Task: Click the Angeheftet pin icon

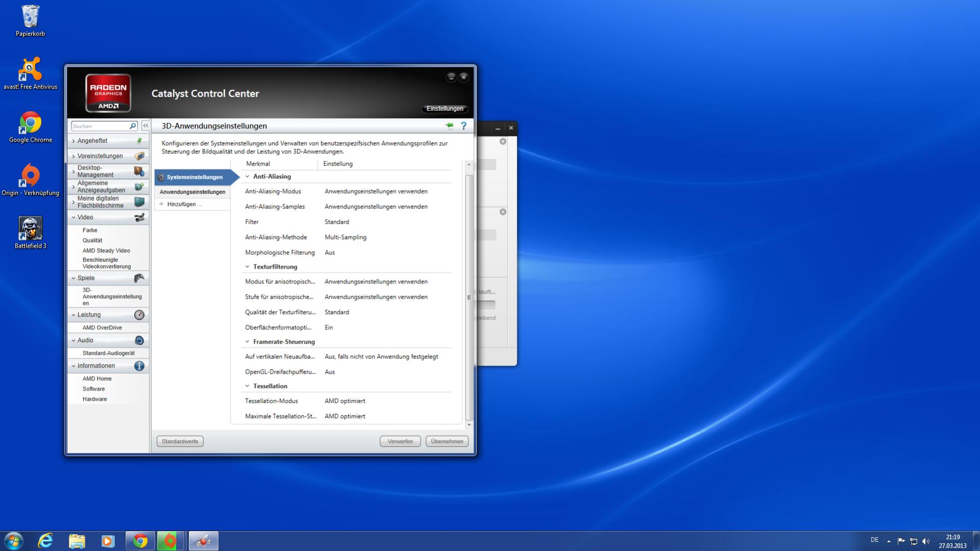Action: point(139,140)
